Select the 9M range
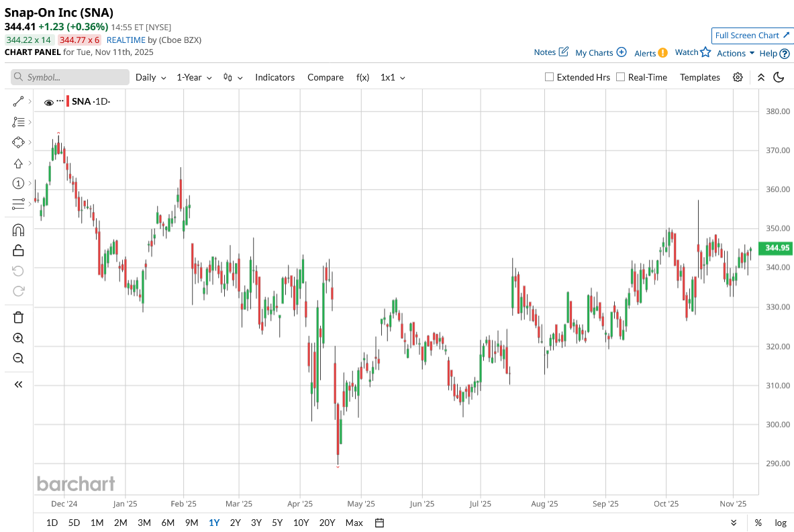 coord(191,523)
